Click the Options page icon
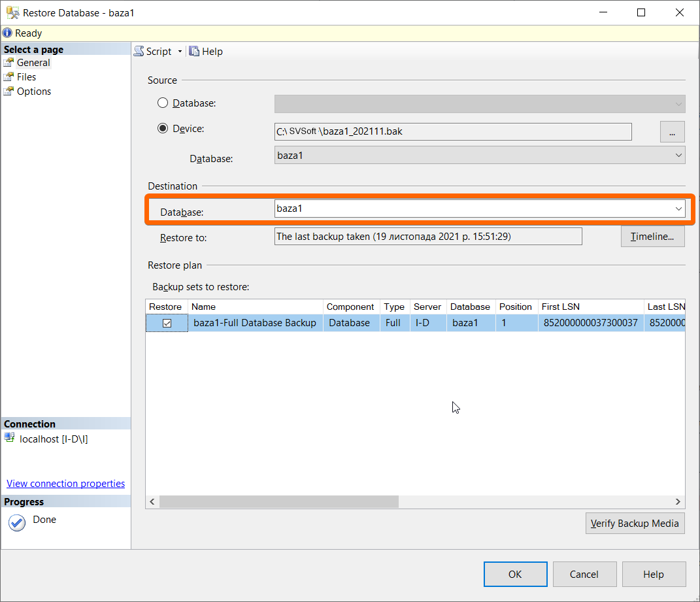Viewport: 700px width, 602px height. (8, 91)
